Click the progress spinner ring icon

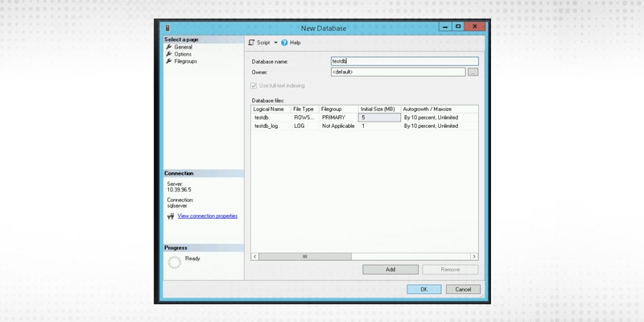pos(174,262)
